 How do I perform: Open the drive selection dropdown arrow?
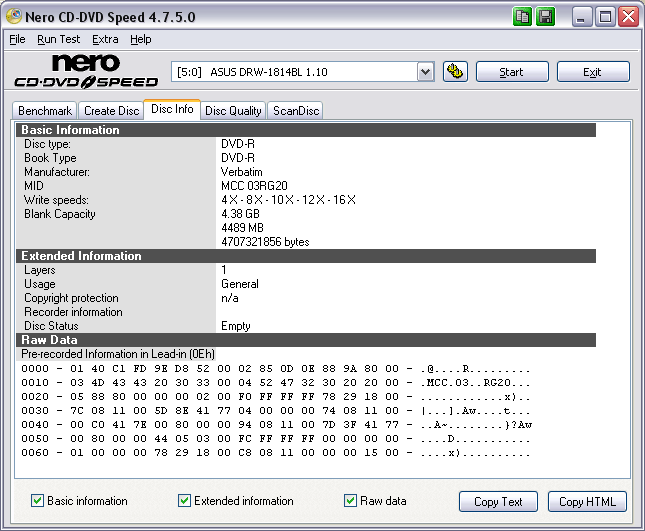(426, 72)
